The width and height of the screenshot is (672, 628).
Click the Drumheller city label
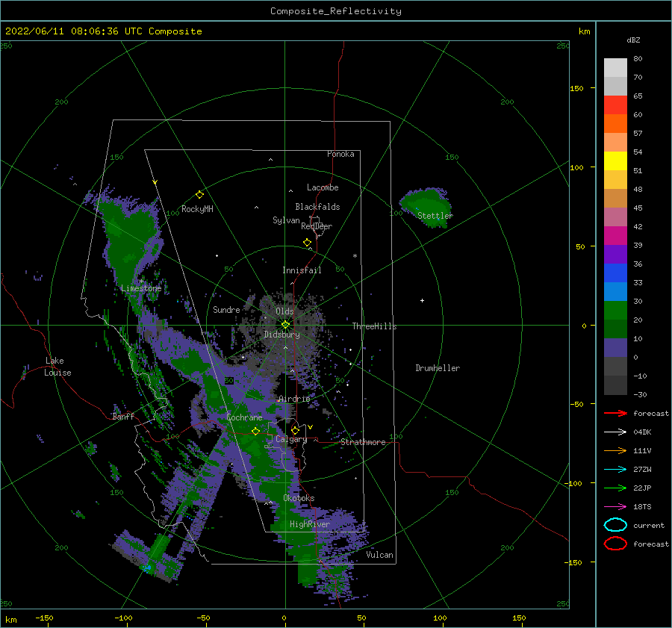pos(438,368)
